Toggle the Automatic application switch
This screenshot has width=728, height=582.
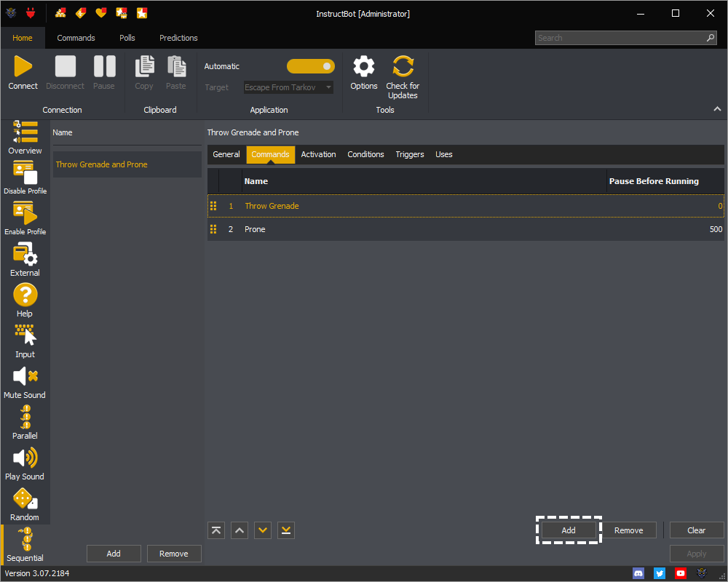311,66
